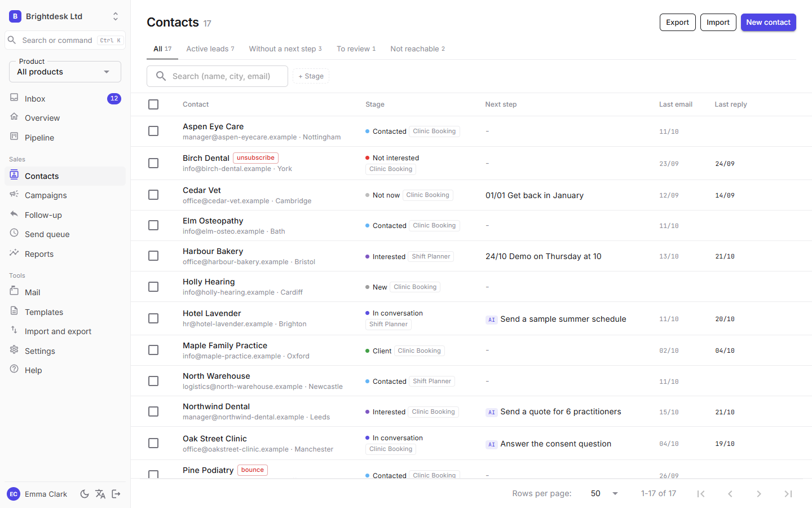This screenshot has width=812, height=508.
Task: Check the Northwind Dental row
Action: tap(153, 411)
